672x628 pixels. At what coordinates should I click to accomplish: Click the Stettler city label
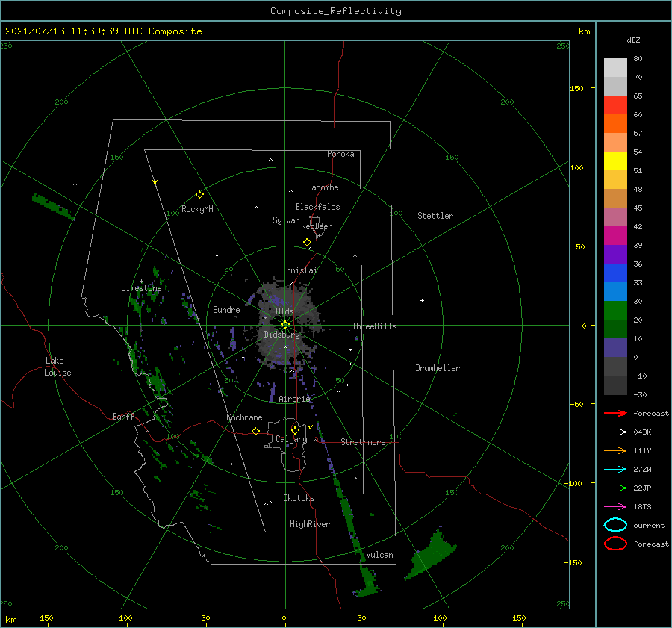point(435,216)
